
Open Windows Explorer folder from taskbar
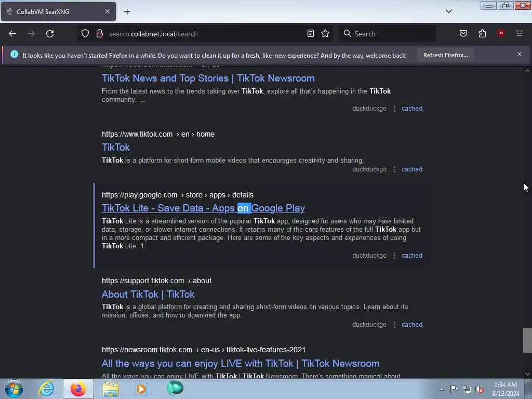(x=111, y=389)
